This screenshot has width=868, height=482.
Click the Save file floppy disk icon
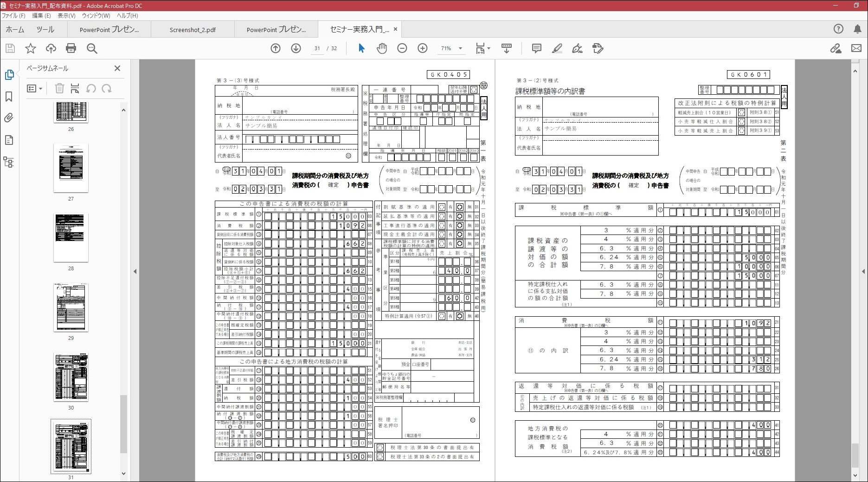tap(10, 48)
